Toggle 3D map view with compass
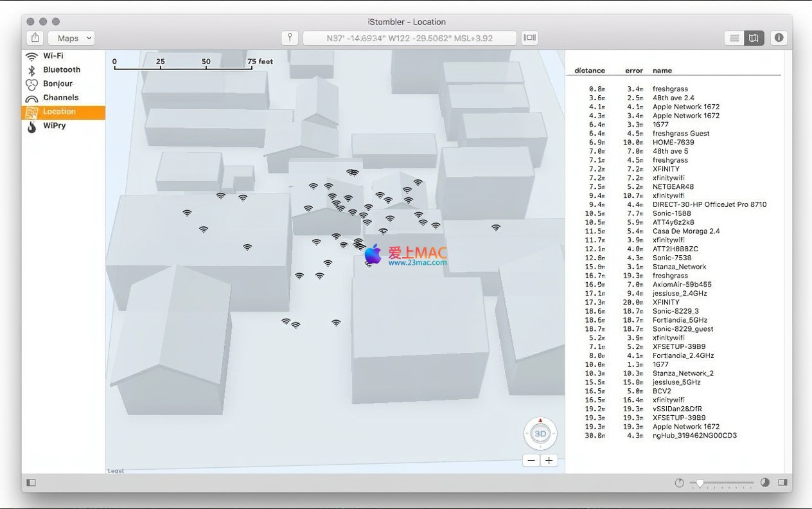812x509 pixels. pyautogui.click(x=540, y=434)
